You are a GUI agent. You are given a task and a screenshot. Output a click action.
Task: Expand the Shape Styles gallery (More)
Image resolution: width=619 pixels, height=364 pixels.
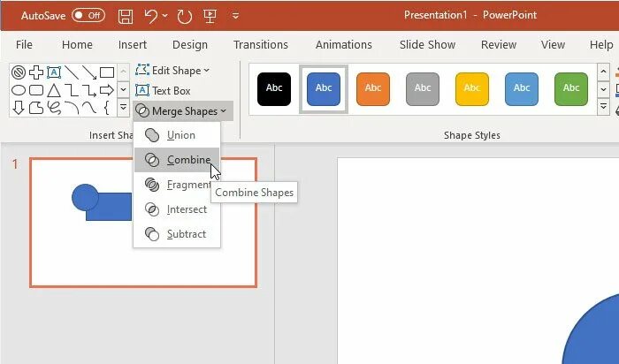click(603, 107)
